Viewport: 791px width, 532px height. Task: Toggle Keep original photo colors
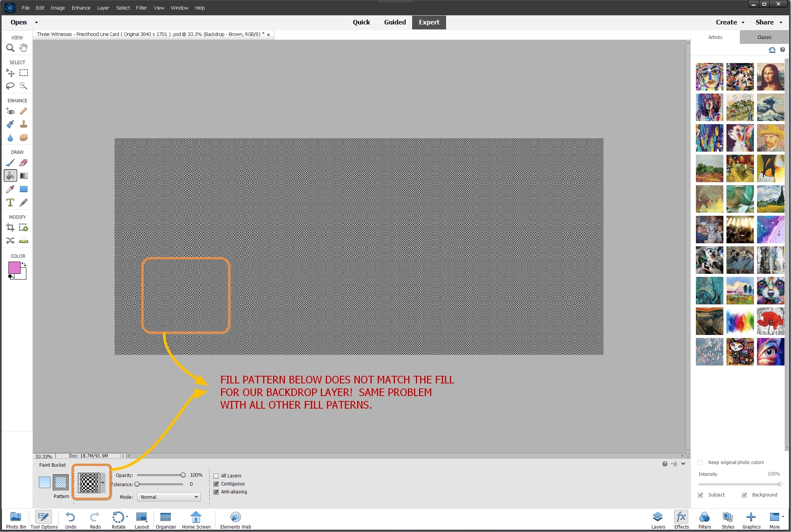click(700, 462)
